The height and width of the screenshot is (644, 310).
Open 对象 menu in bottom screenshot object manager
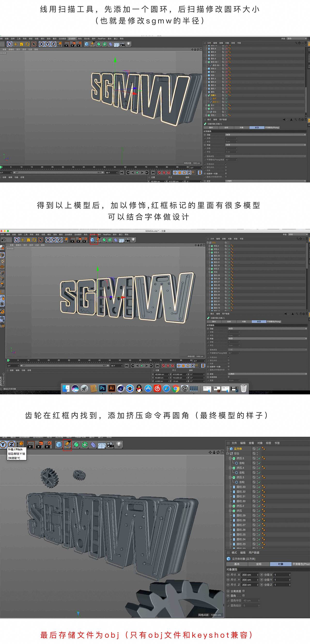(x=260, y=443)
